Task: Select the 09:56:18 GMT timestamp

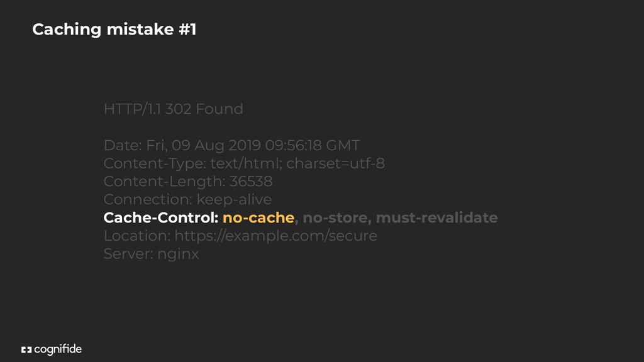Action: pos(313,145)
